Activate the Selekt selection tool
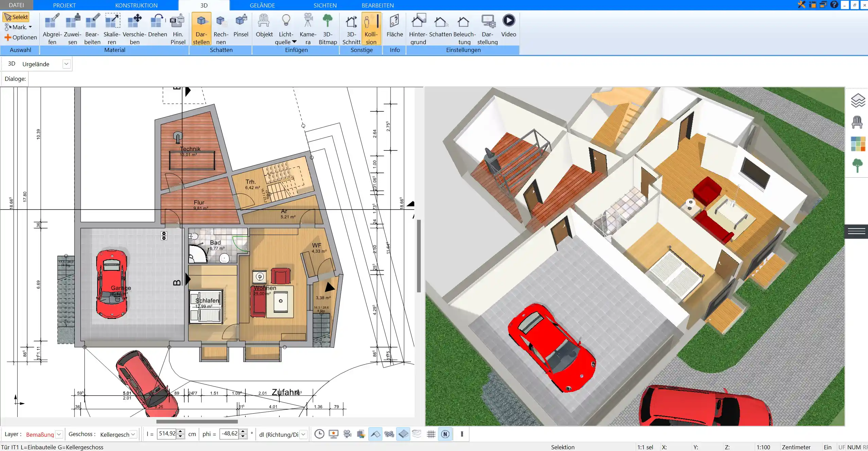Screen dimensions: 868x451 tap(16, 17)
